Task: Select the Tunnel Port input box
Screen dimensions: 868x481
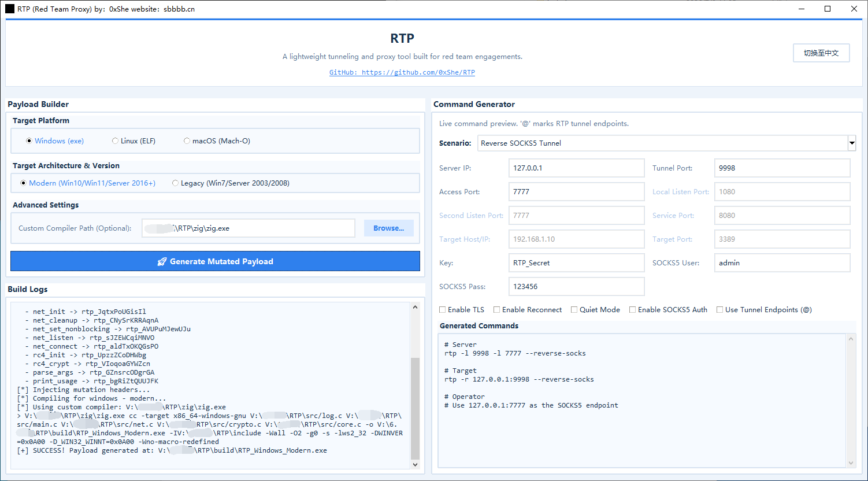Action: pos(782,168)
